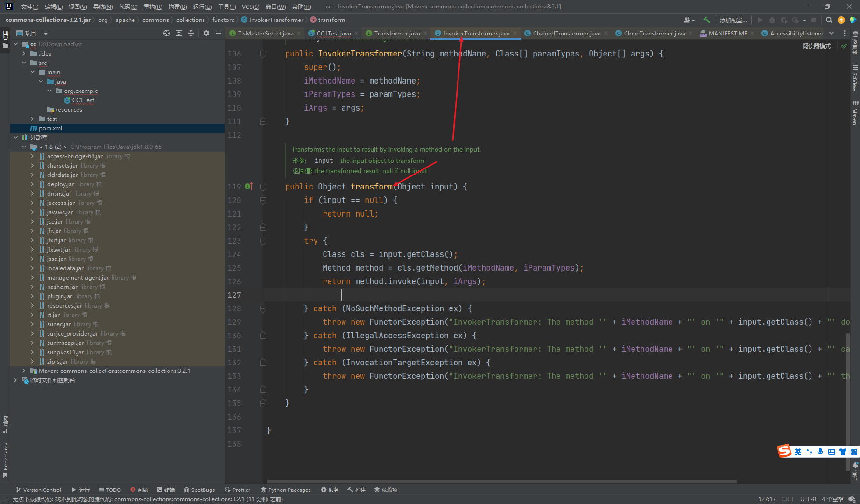Toggle reader mode 阅读器模式 label
This screenshot has width=860, height=504.
click(817, 46)
